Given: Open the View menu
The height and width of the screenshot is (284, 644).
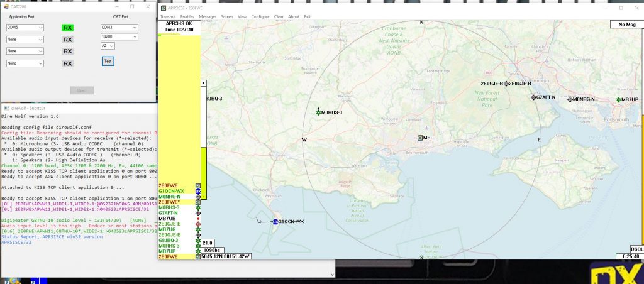Looking at the screenshot, I should click(x=242, y=17).
